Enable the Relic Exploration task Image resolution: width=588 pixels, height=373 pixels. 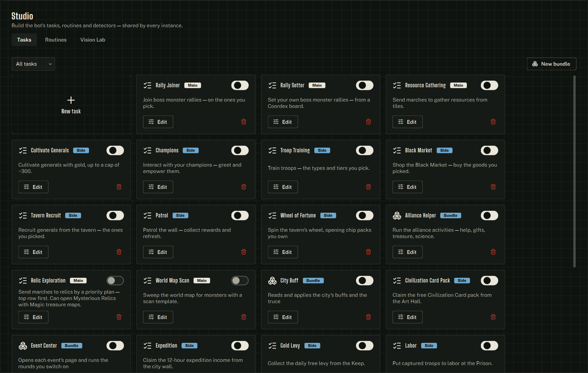(115, 281)
